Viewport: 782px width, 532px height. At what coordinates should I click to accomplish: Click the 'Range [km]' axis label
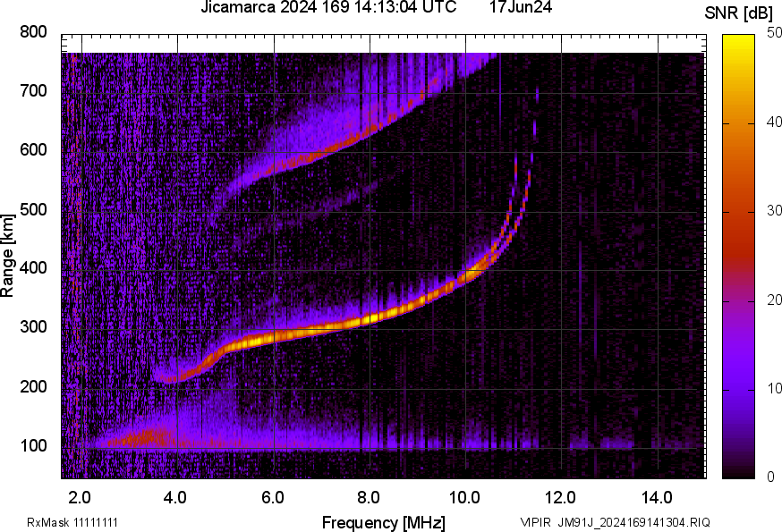(x=7, y=256)
